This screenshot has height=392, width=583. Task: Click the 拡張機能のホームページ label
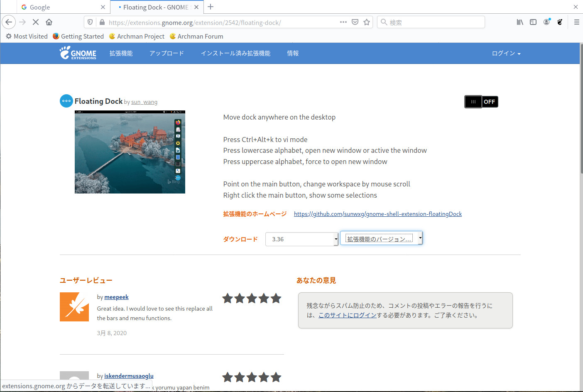pyautogui.click(x=255, y=214)
